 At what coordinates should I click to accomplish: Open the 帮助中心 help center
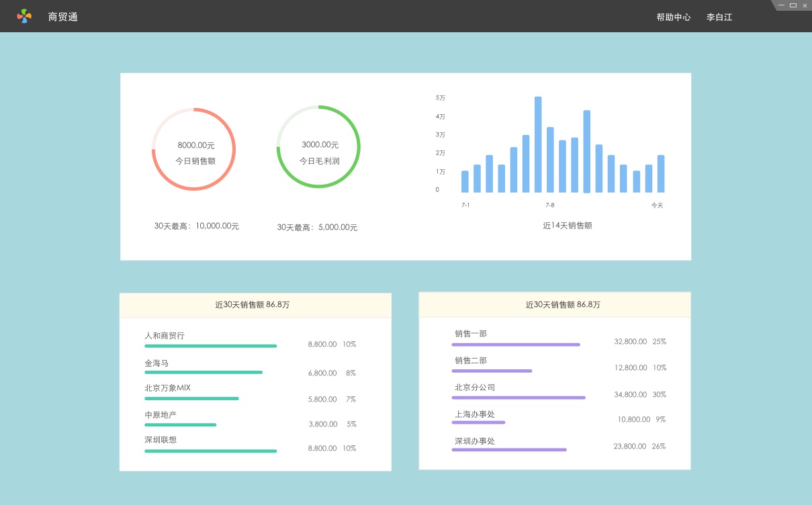(673, 17)
